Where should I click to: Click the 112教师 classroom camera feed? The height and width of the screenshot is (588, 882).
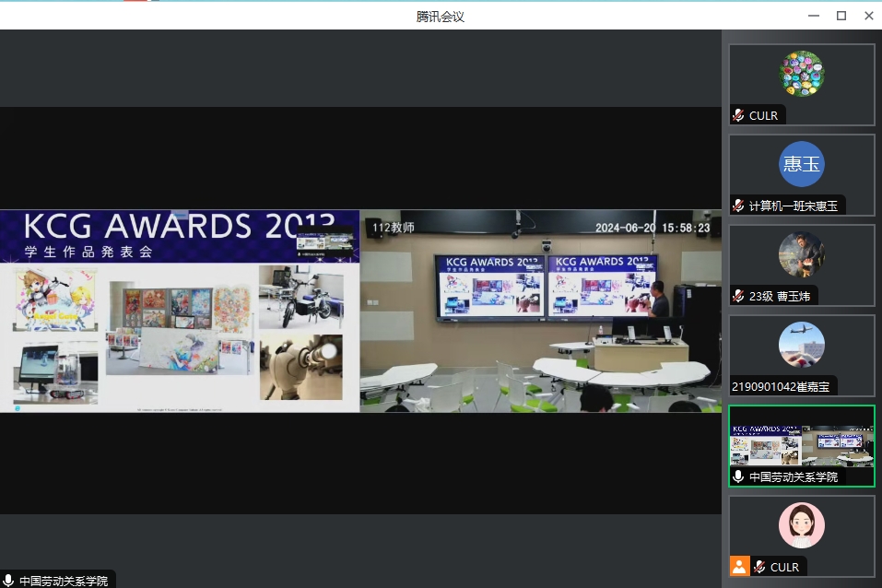point(540,311)
